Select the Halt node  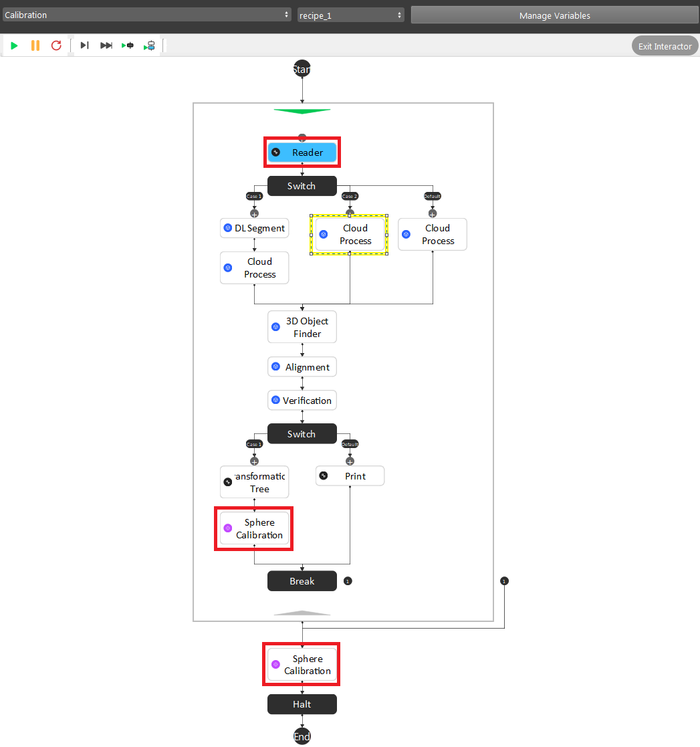pyautogui.click(x=302, y=704)
